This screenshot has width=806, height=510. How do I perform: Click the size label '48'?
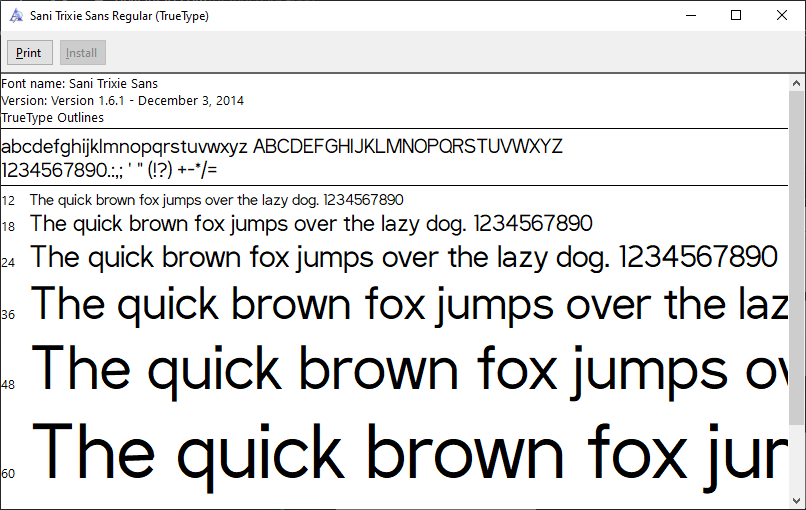coord(8,385)
